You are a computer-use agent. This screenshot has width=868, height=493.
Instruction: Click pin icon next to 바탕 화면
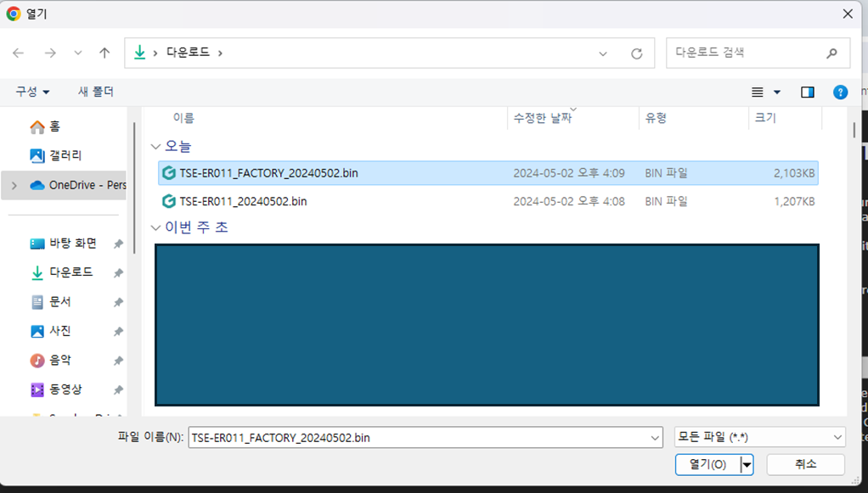(118, 244)
